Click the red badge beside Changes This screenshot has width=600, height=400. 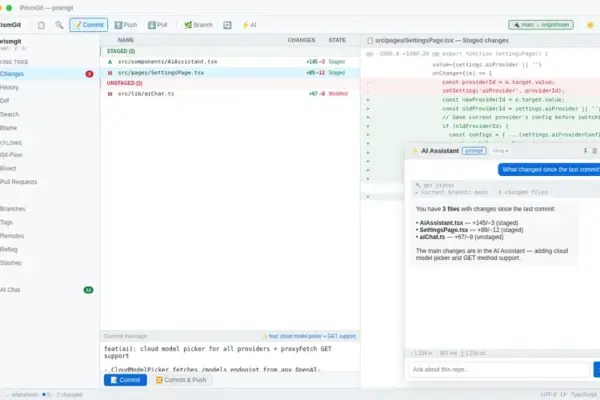pos(89,74)
